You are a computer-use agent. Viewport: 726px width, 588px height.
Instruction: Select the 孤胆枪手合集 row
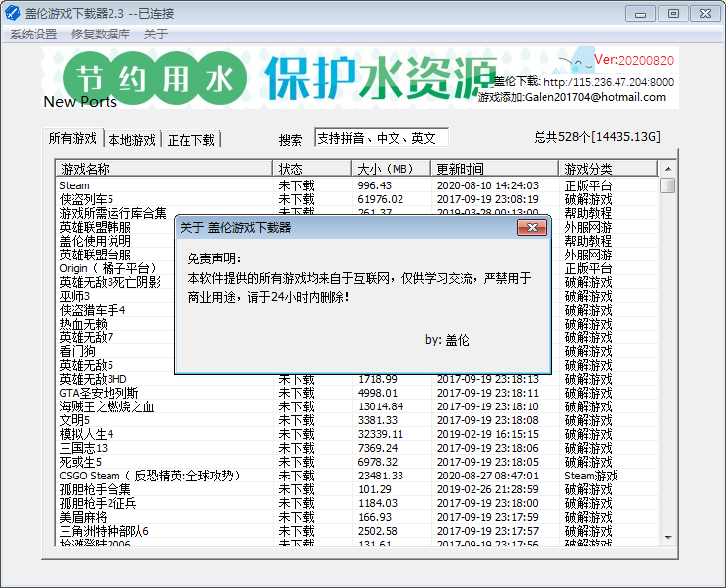357,489
